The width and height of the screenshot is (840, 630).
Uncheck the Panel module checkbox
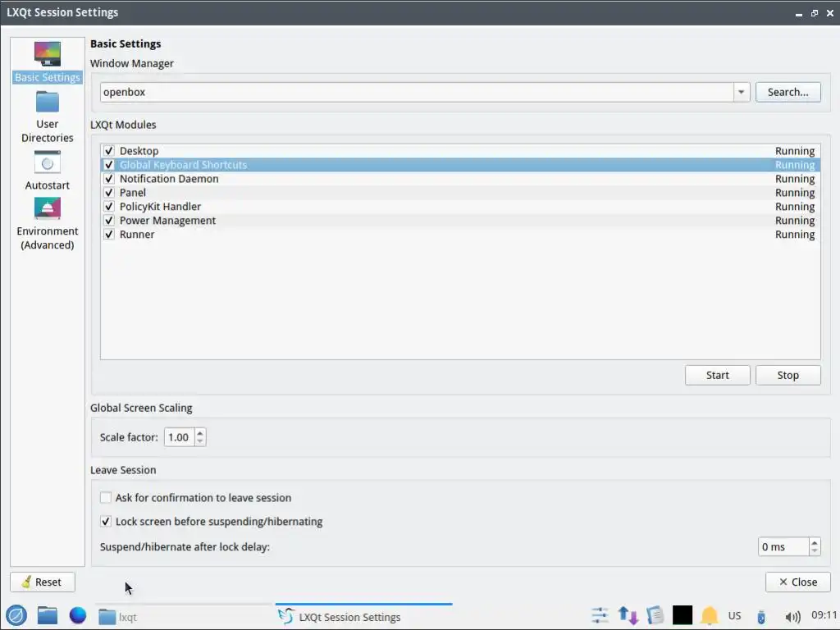click(x=109, y=192)
